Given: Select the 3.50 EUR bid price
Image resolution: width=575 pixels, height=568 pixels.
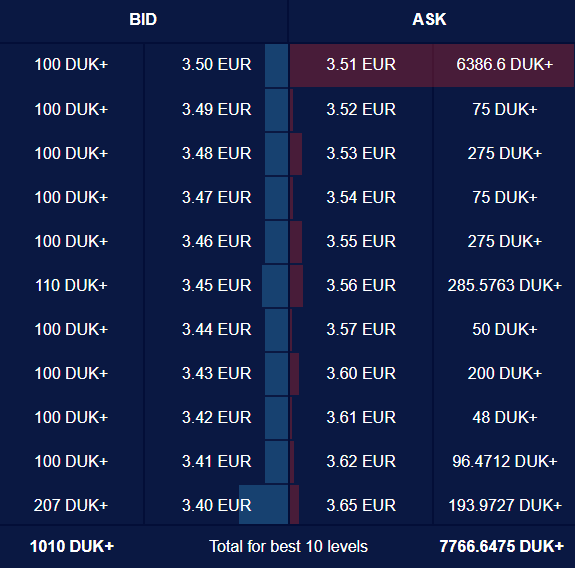Looking at the screenshot, I should [217, 65].
